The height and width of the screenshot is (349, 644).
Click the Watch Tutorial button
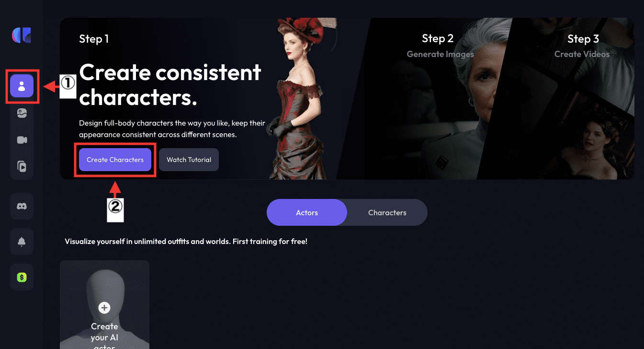(x=189, y=160)
